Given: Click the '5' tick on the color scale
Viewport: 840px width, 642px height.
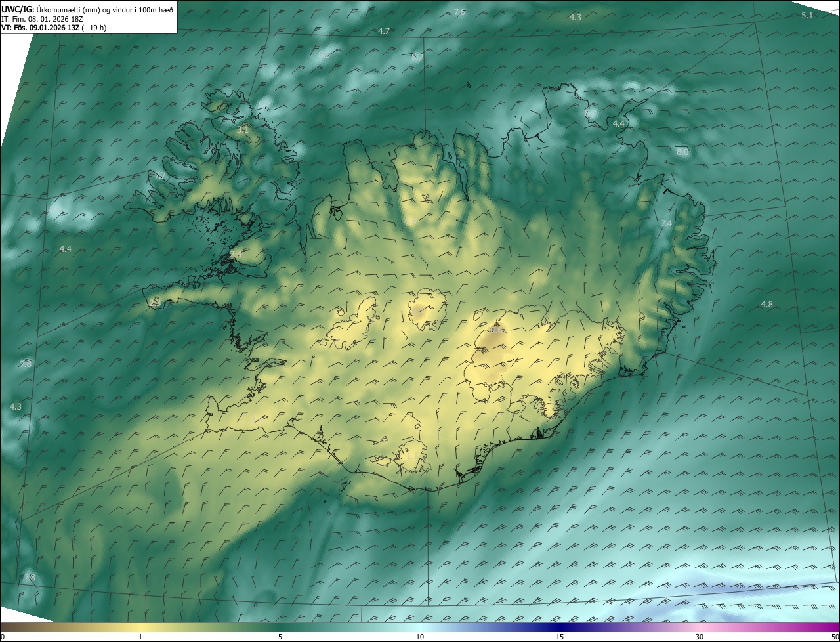Looking at the screenshot, I should click(x=280, y=637).
